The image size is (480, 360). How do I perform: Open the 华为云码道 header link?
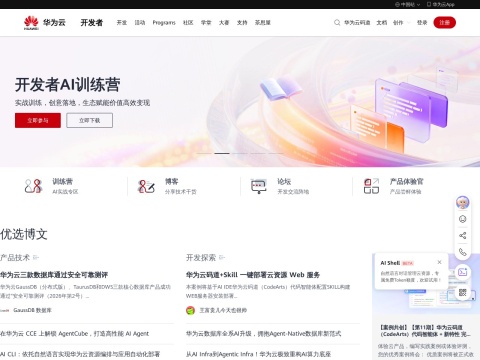pyautogui.click(x=357, y=23)
